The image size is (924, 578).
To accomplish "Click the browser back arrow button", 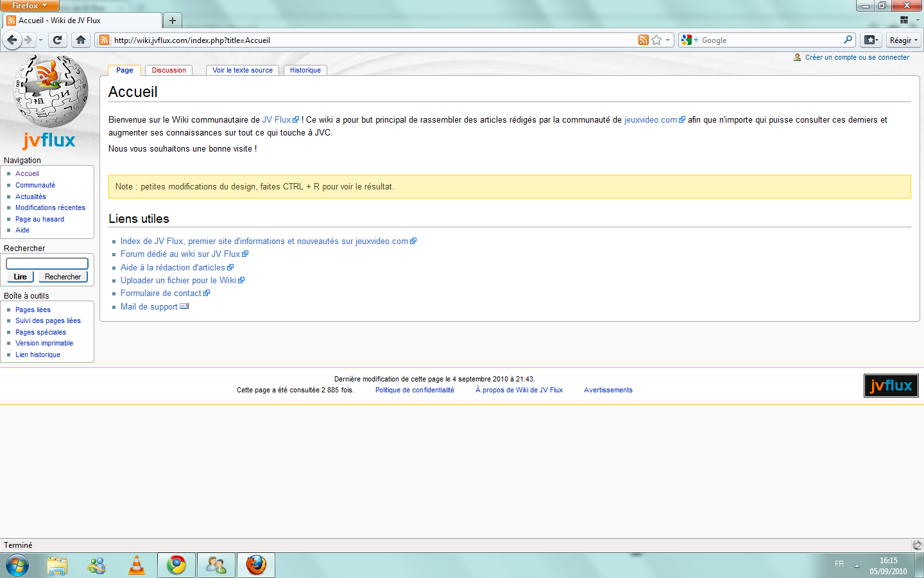I will pyautogui.click(x=12, y=40).
